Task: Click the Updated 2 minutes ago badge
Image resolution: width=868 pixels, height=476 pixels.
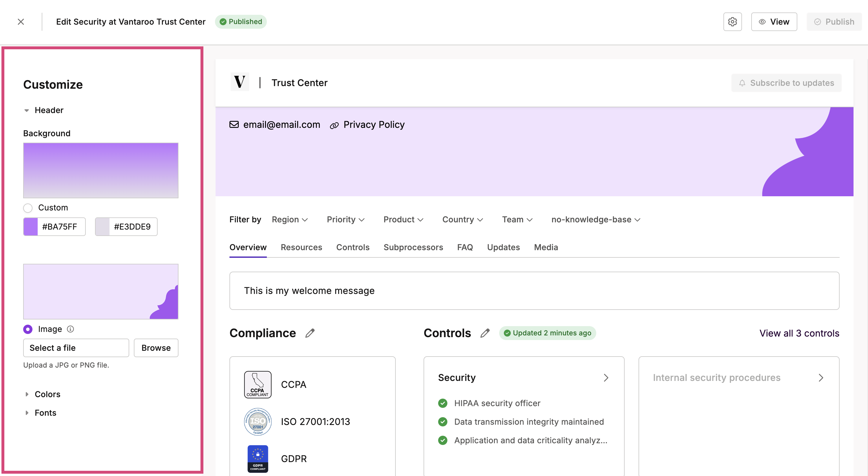Action: (x=548, y=333)
